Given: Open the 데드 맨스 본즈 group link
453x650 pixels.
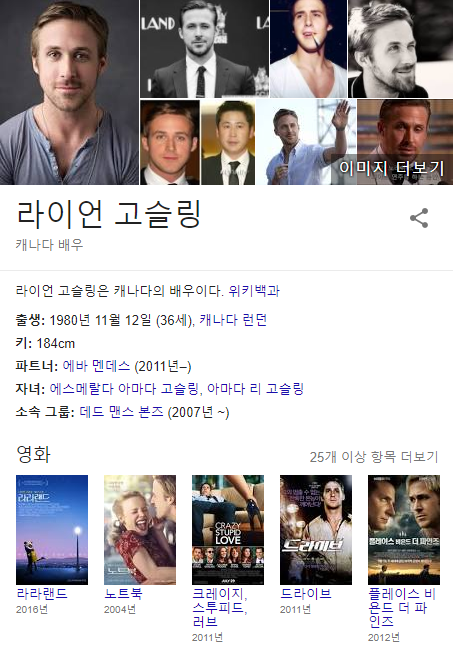Looking at the screenshot, I should [121, 412].
